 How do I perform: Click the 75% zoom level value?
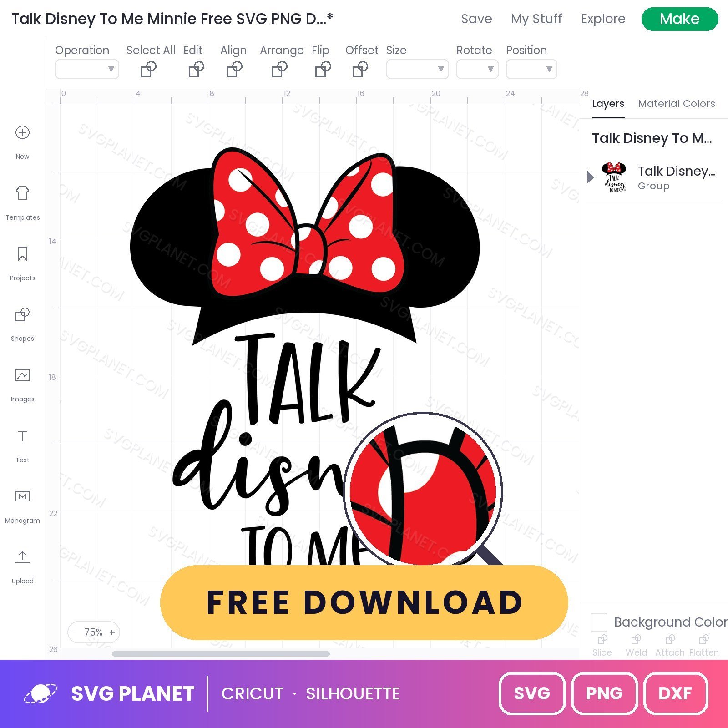pyautogui.click(x=93, y=632)
